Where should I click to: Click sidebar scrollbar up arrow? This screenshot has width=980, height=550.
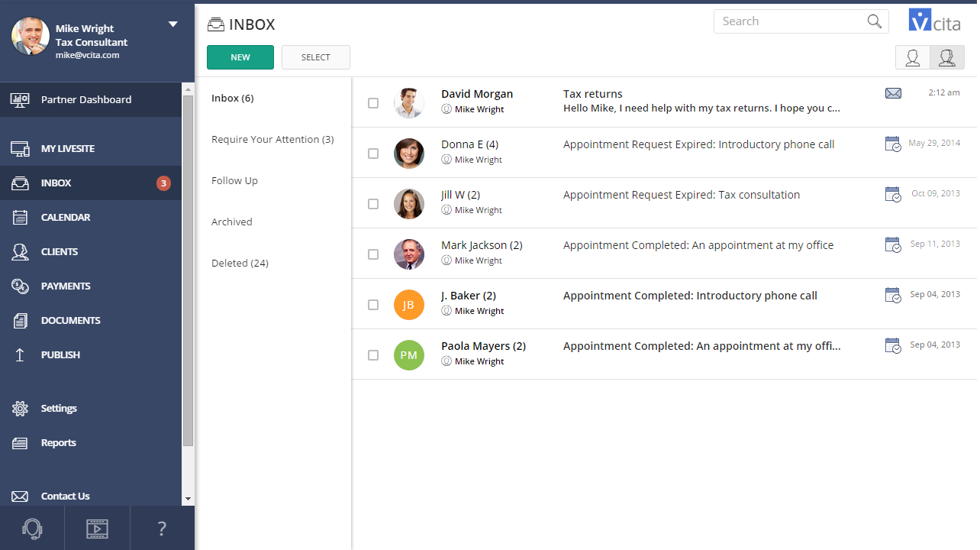pos(188,89)
